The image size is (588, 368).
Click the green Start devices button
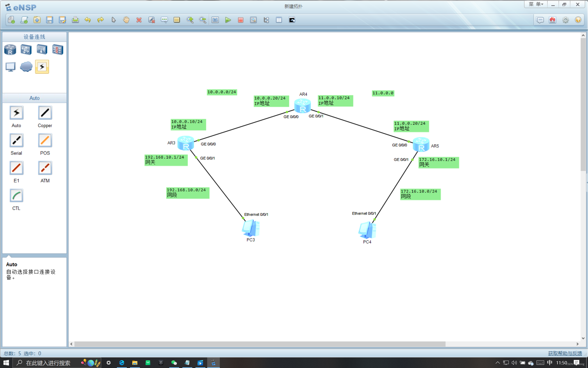228,20
